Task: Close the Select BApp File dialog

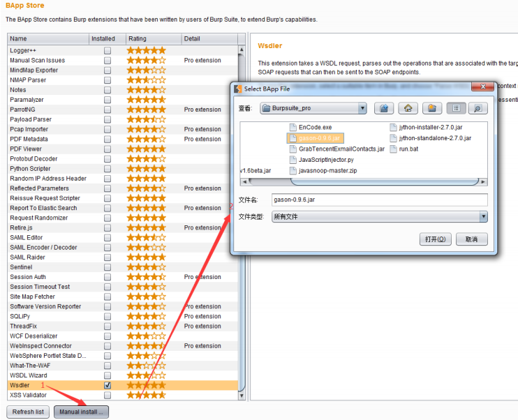Action: pyautogui.click(x=482, y=87)
